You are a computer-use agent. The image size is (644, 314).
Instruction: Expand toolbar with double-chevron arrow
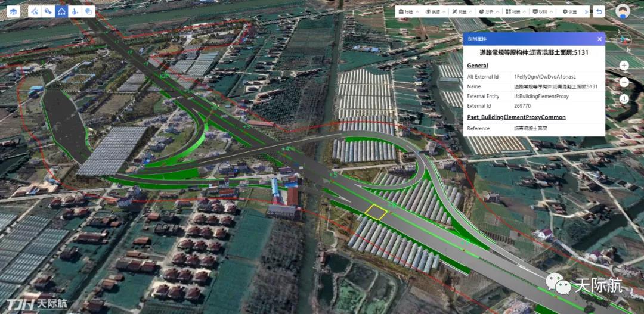click(x=586, y=11)
